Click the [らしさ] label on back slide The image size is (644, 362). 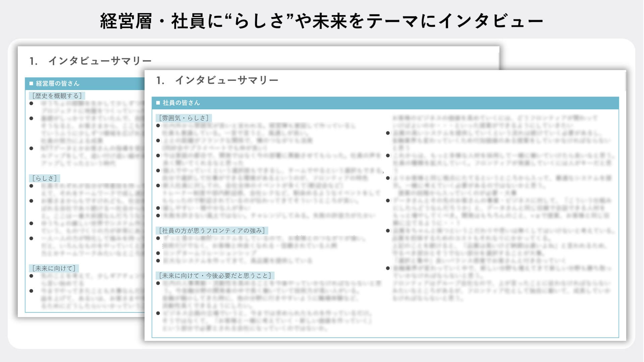point(44,178)
